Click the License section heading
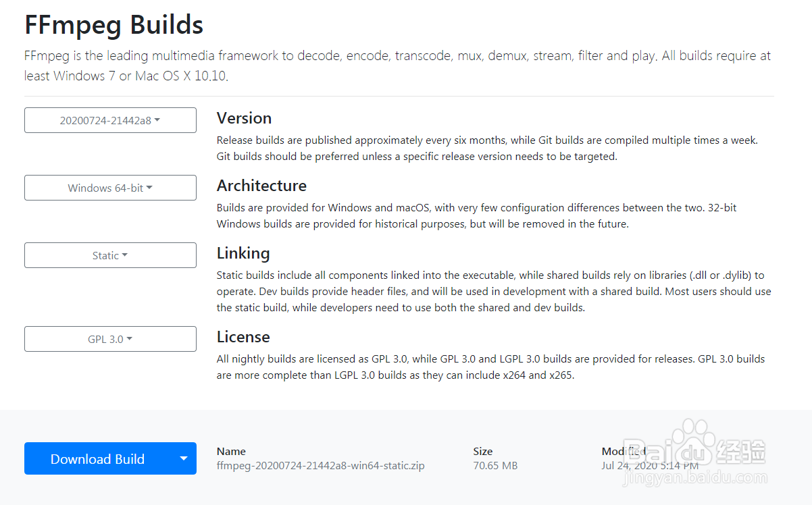 pos(243,337)
